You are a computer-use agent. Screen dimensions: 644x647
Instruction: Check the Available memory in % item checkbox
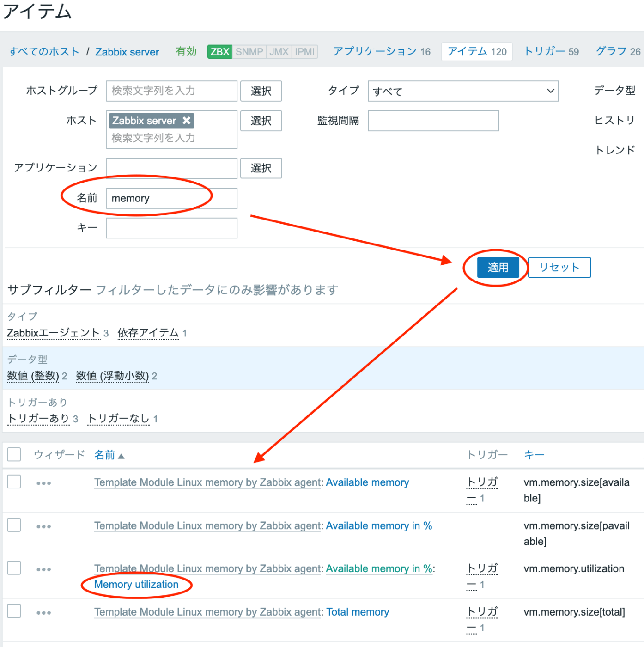pyautogui.click(x=14, y=525)
